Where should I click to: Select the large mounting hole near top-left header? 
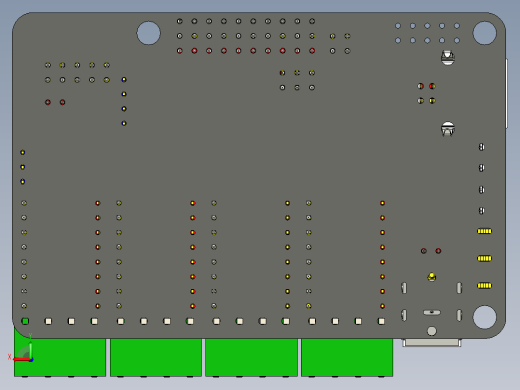149,33
